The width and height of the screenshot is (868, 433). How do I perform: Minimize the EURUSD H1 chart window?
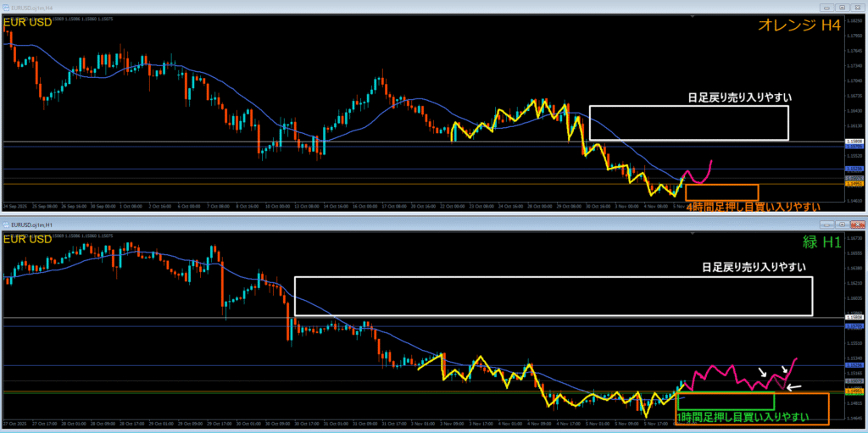[x=826, y=225]
